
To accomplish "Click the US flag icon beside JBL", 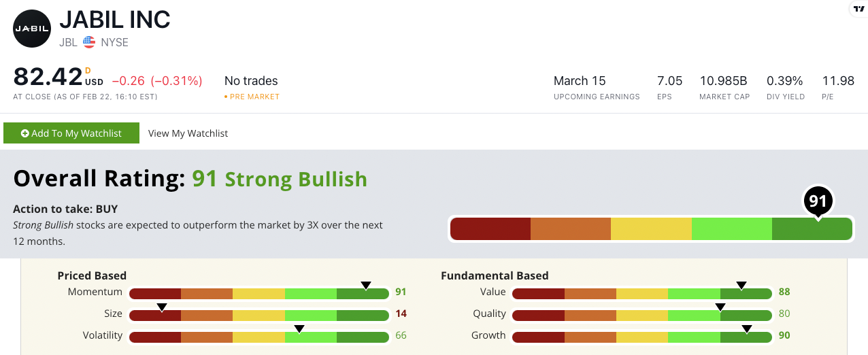I will click(89, 42).
